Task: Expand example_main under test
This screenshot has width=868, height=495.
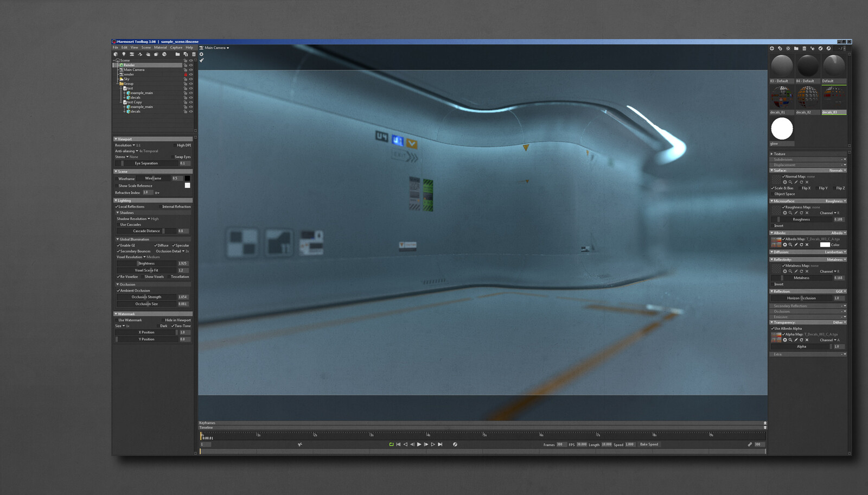Action: pos(124,93)
